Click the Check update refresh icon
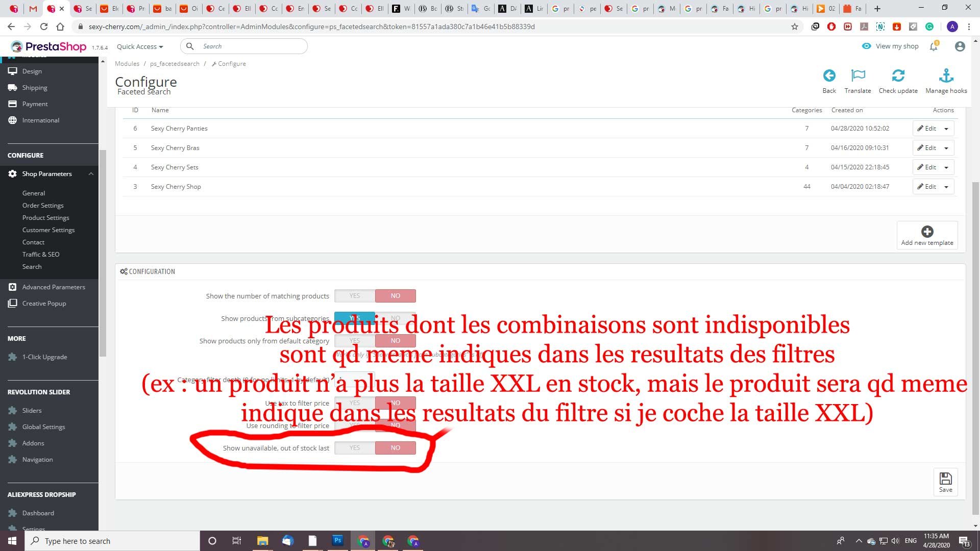The width and height of the screenshot is (980, 551). pos(898,76)
